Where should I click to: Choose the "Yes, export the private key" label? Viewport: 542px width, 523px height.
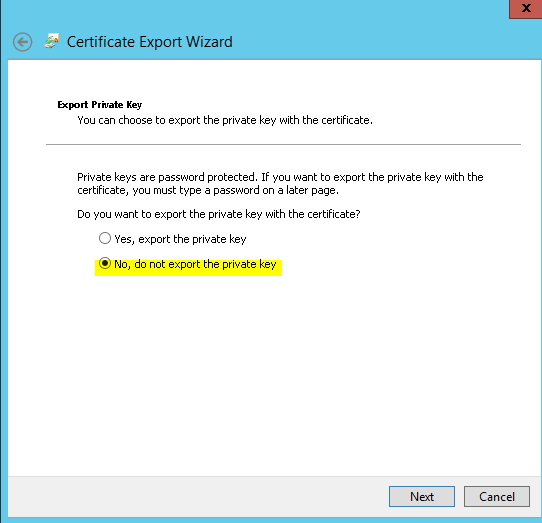(x=180, y=239)
